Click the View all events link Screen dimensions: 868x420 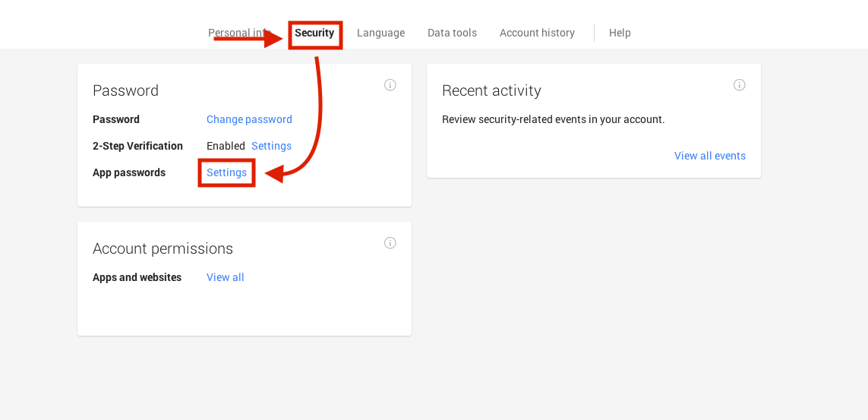(x=709, y=156)
